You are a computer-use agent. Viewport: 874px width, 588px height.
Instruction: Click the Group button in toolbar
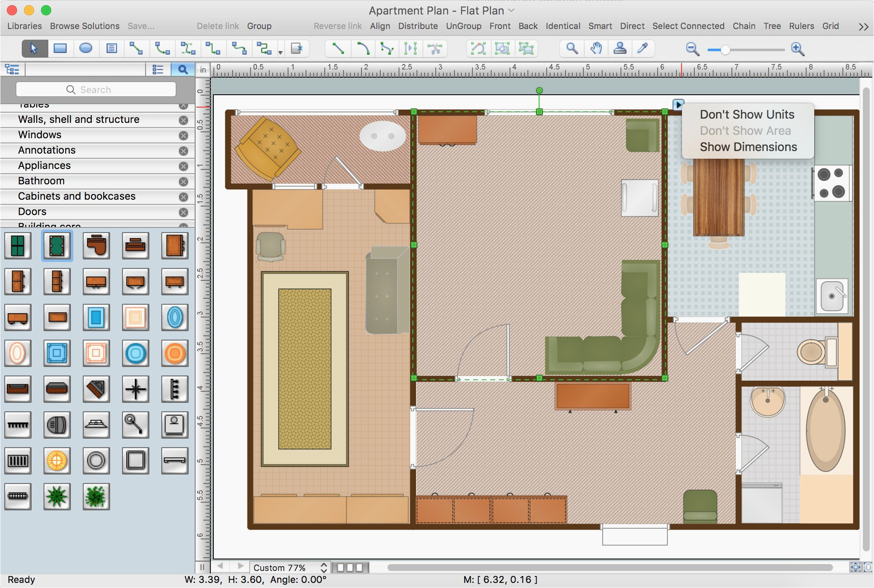(260, 26)
